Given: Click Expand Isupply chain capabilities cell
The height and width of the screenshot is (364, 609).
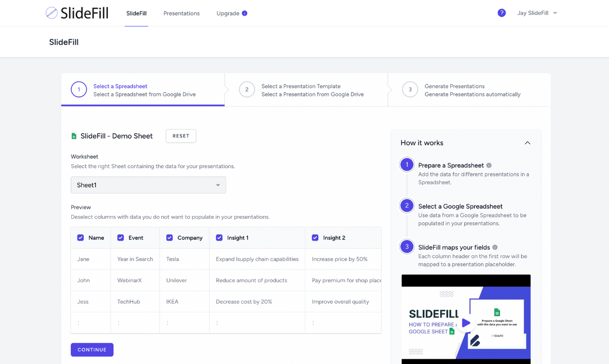Looking at the screenshot, I should [x=257, y=259].
